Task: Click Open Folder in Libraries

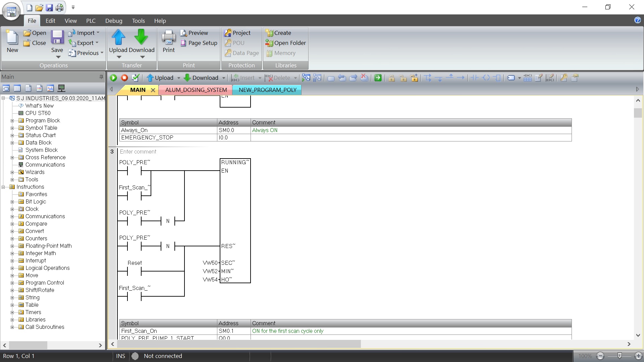Action: [x=286, y=43]
